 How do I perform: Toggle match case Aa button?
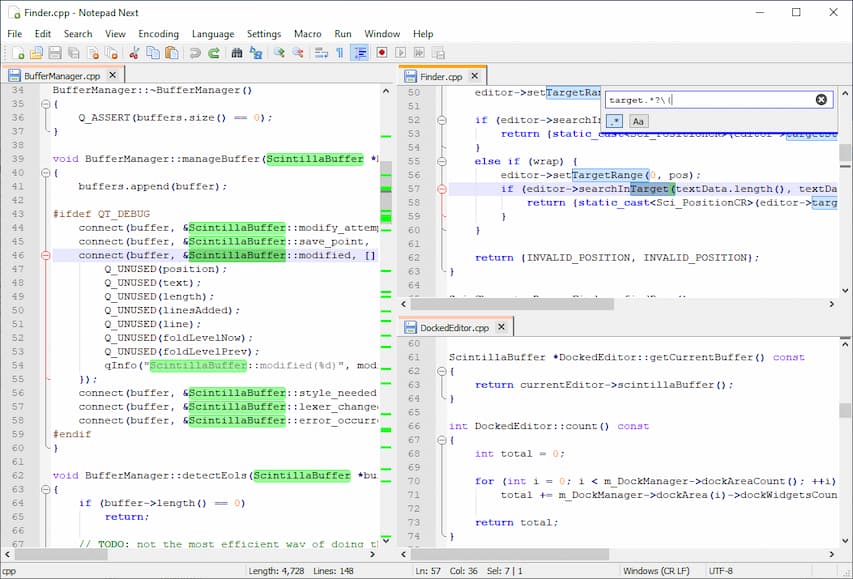(639, 121)
